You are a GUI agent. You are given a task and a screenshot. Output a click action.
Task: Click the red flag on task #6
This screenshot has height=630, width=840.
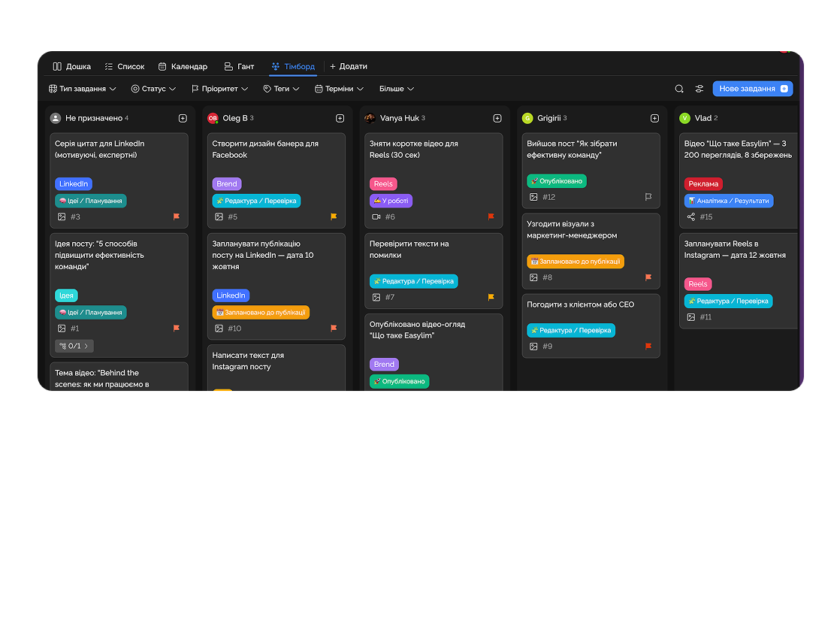point(491,217)
